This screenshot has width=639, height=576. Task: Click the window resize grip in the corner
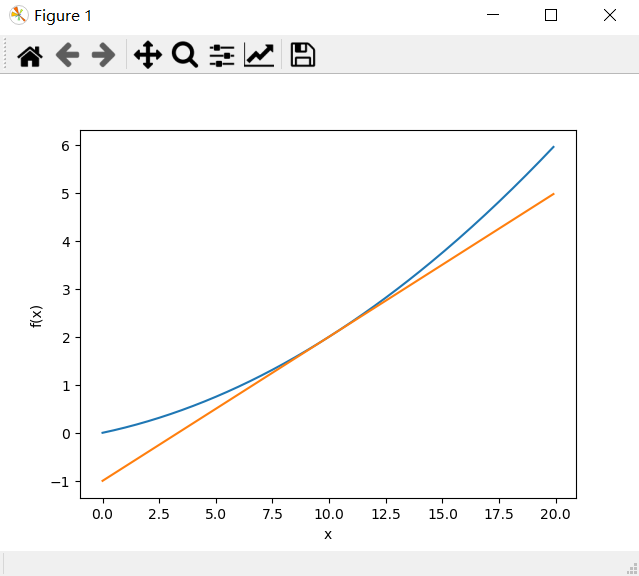pyautogui.click(x=632, y=569)
